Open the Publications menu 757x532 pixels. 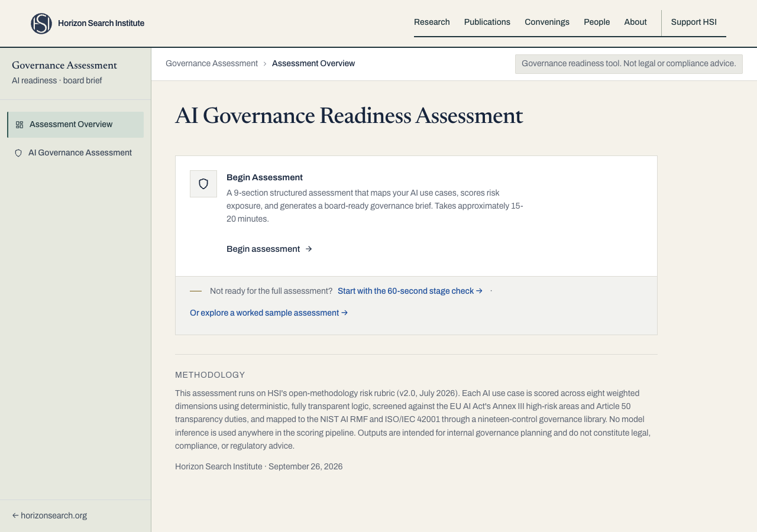point(487,22)
